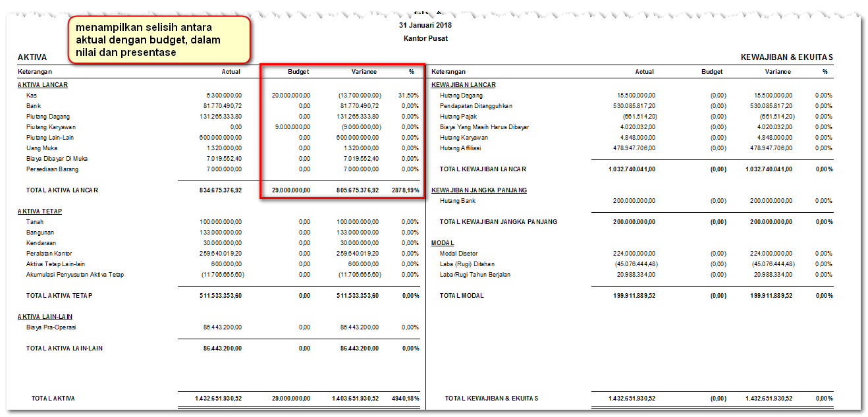The image size is (868, 417).
Task: Click the "TOTAL AKTIVA TETAP" subtotal label
Action: click(59, 296)
